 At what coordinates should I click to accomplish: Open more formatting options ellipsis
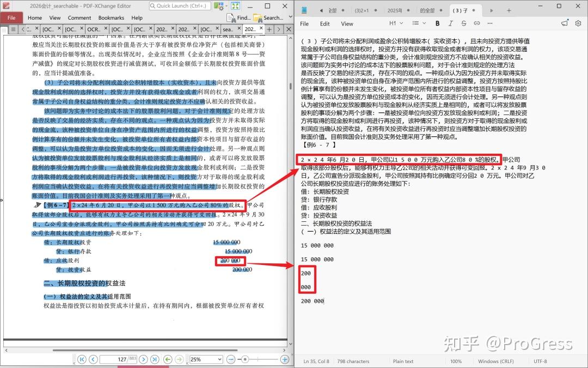click(x=490, y=23)
